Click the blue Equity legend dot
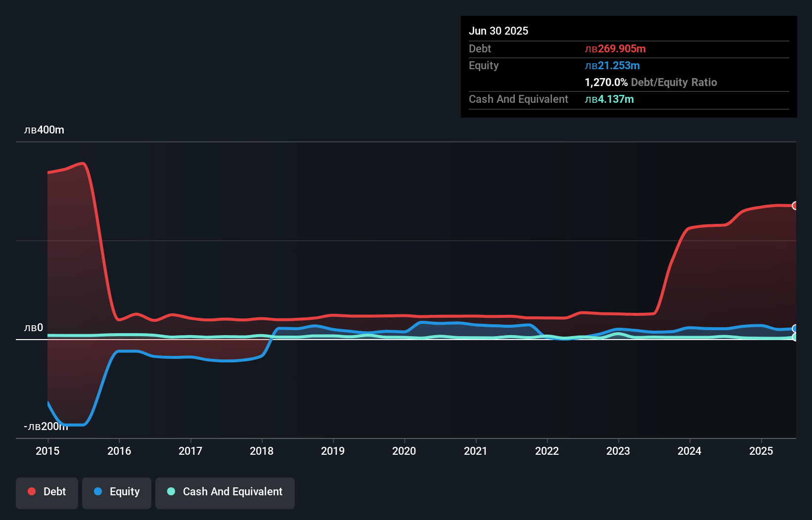The width and height of the screenshot is (812, 520). coord(98,491)
